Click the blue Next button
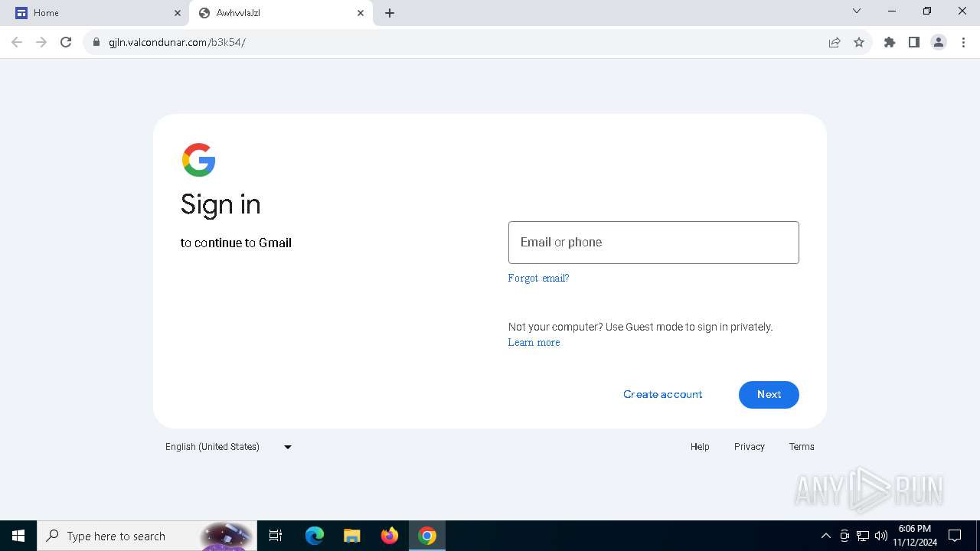This screenshot has width=980, height=551. point(769,394)
